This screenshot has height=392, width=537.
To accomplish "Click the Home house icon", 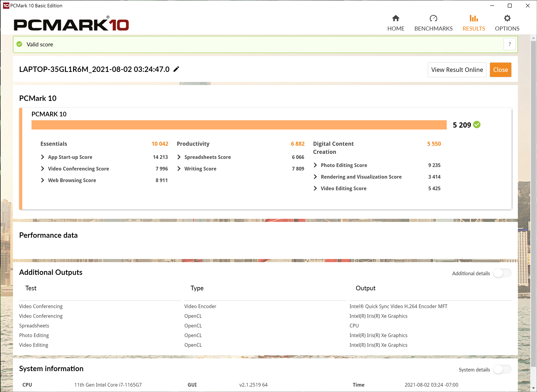I will pos(396,18).
